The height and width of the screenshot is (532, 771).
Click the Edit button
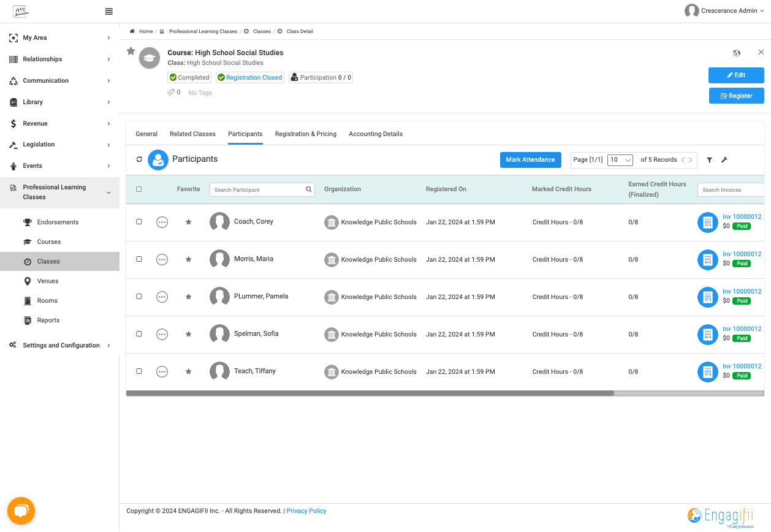[x=736, y=75]
